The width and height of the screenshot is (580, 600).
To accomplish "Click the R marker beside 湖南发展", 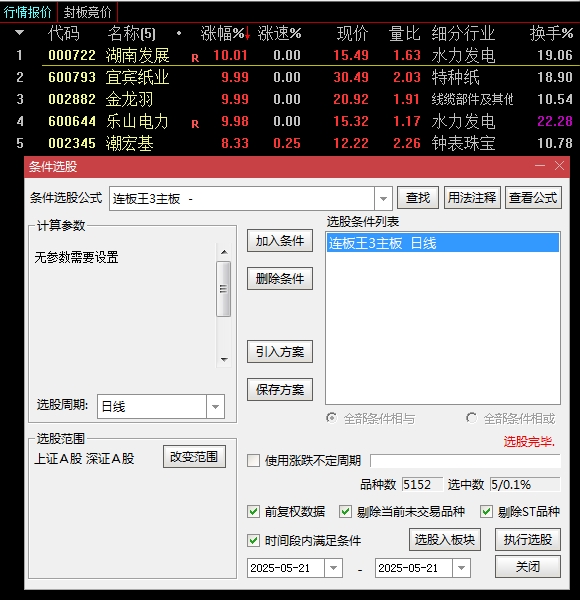I will [195, 58].
